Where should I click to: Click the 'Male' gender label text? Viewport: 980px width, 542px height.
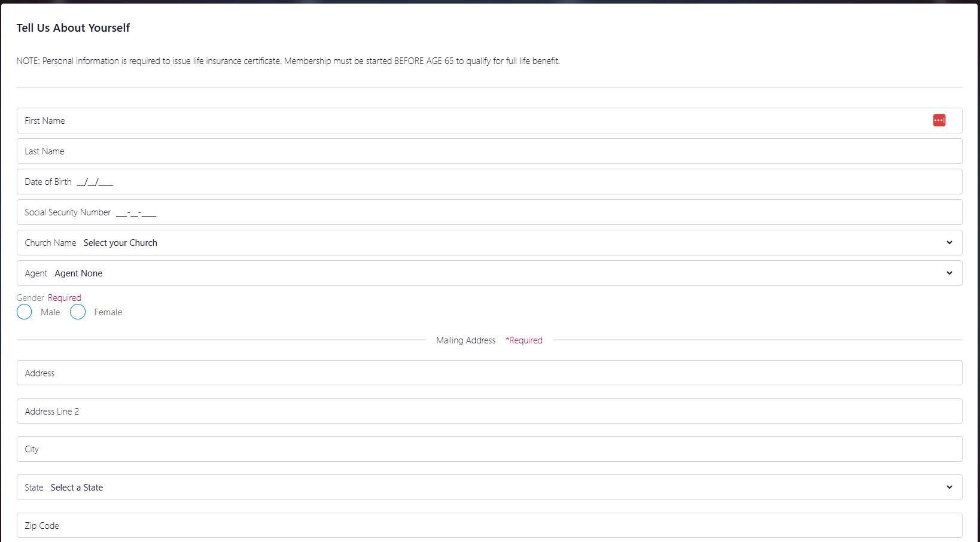(x=50, y=312)
